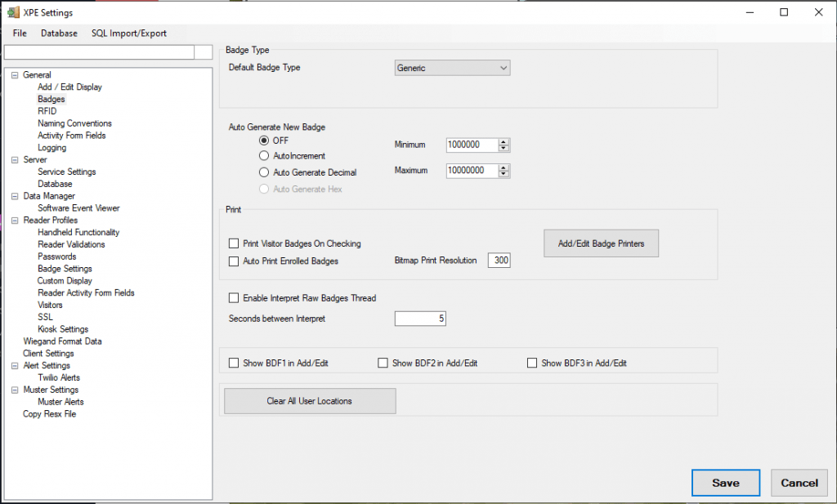
Task: Click the Cancel button
Action: click(799, 483)
